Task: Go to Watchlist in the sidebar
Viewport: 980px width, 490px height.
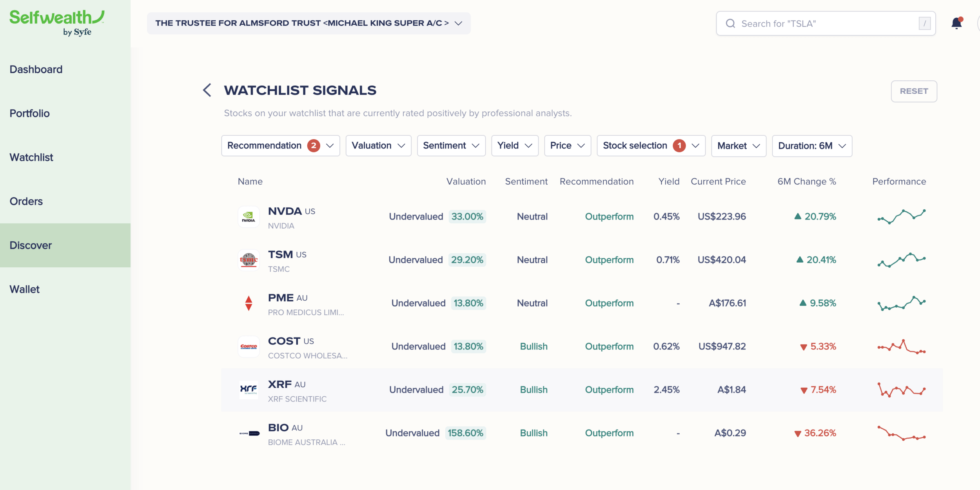Action: (x=31, y=157)
